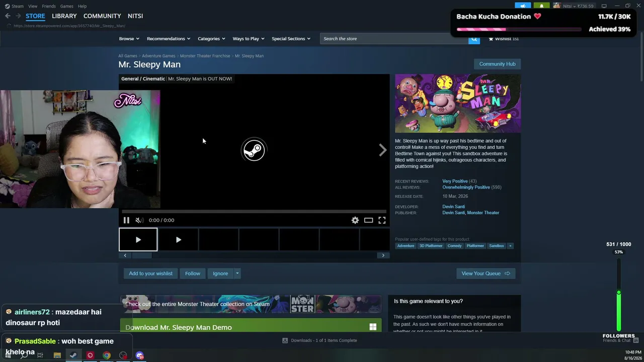
Task: Click the plus button to add tags
Action: tap(510, 246)
